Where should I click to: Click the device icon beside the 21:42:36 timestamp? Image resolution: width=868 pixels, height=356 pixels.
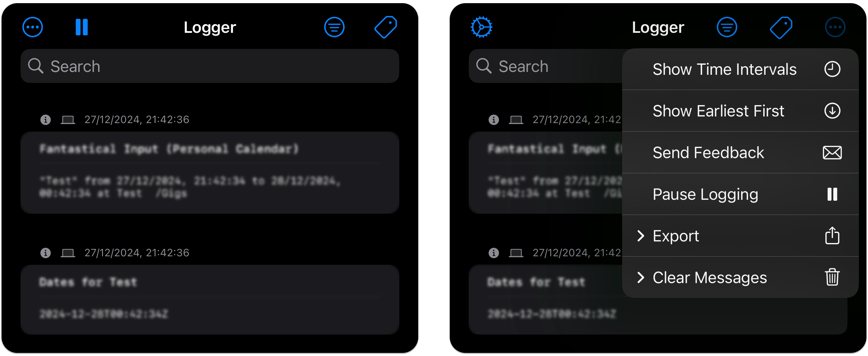tap(68, 119)
